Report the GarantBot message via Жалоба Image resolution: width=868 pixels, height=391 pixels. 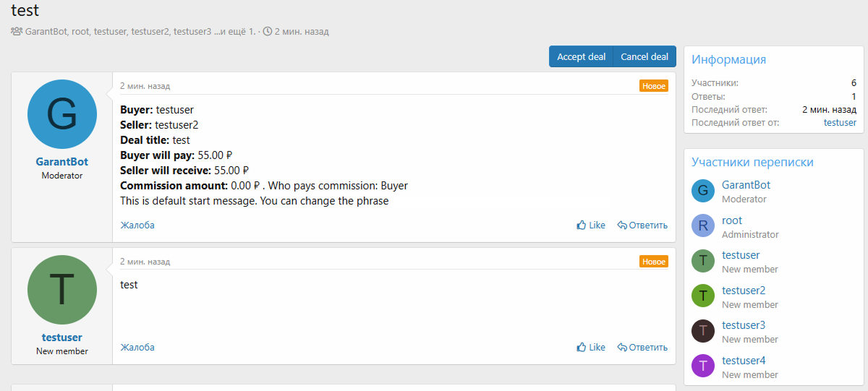137,225
